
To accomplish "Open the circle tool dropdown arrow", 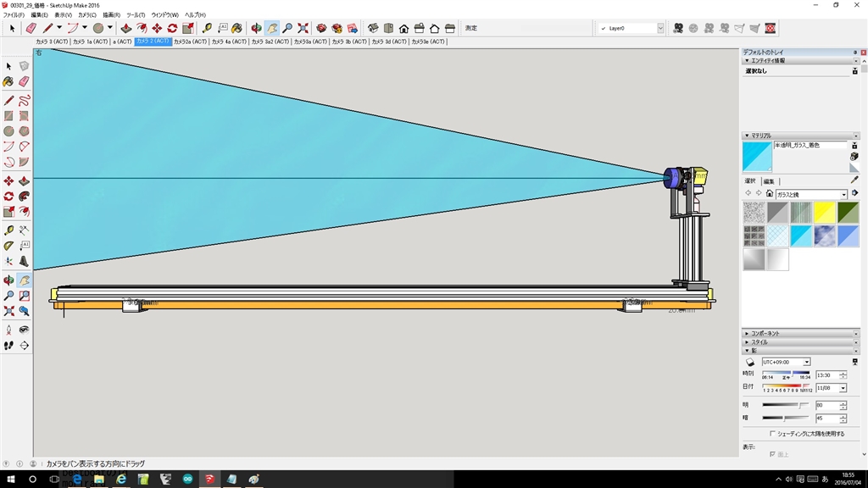I will (x=109, y=28).
